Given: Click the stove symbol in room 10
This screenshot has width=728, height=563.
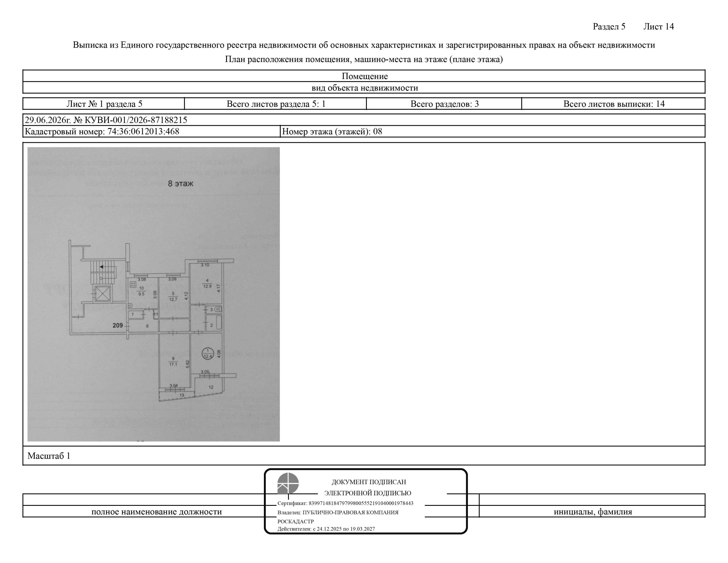Looking at the screenshot, I should 133,285.
